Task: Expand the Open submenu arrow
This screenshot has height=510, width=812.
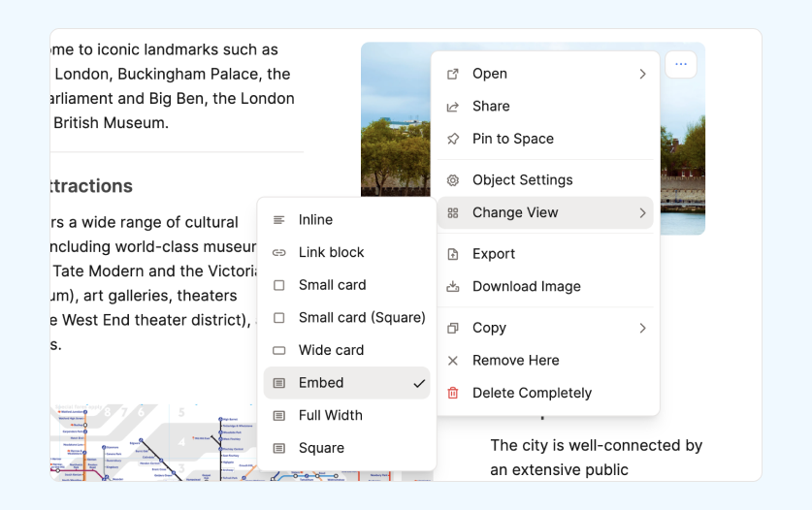Action: [642, 74]
